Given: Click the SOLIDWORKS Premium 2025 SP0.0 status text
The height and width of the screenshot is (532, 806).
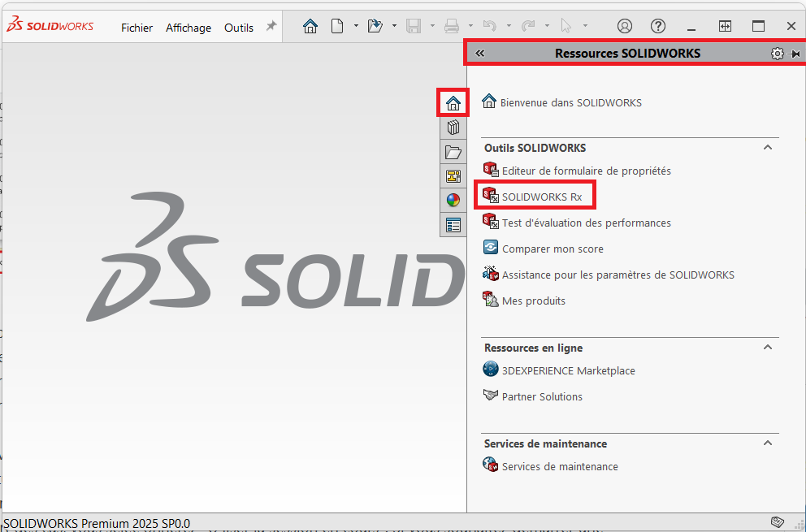Looking at the screenshot, I should pyautogui.click(x=97, y=523).
